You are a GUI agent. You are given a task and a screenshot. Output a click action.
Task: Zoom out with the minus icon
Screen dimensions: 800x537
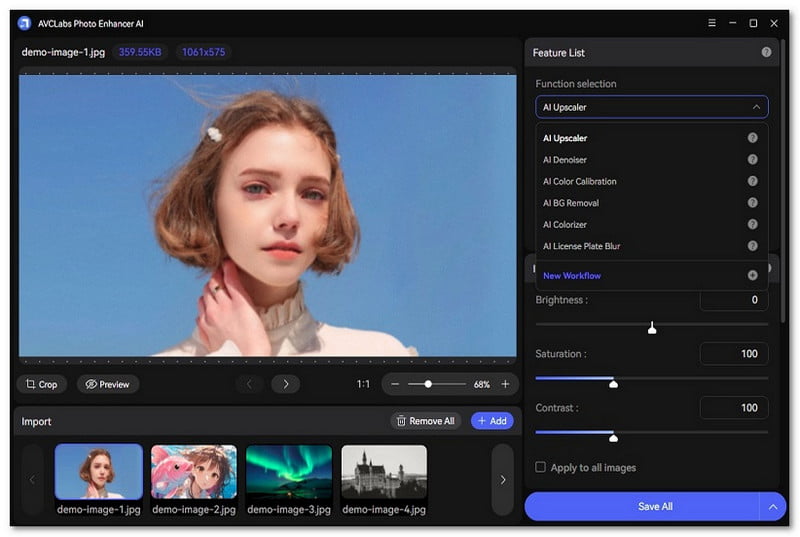[x=395, y=384]
